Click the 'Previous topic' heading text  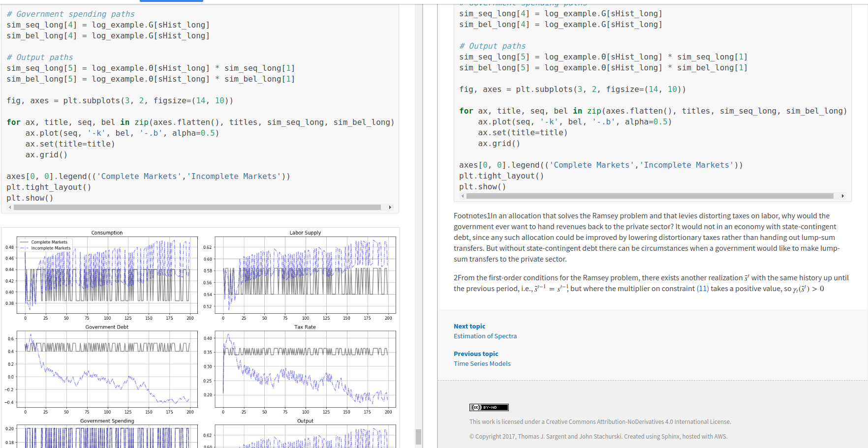click(x=476, y=354)
